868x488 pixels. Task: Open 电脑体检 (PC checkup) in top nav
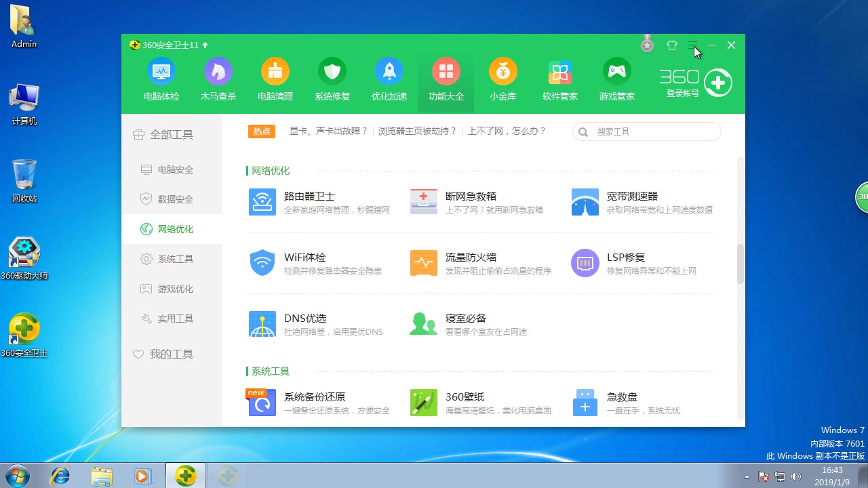(x=161, y=80)
